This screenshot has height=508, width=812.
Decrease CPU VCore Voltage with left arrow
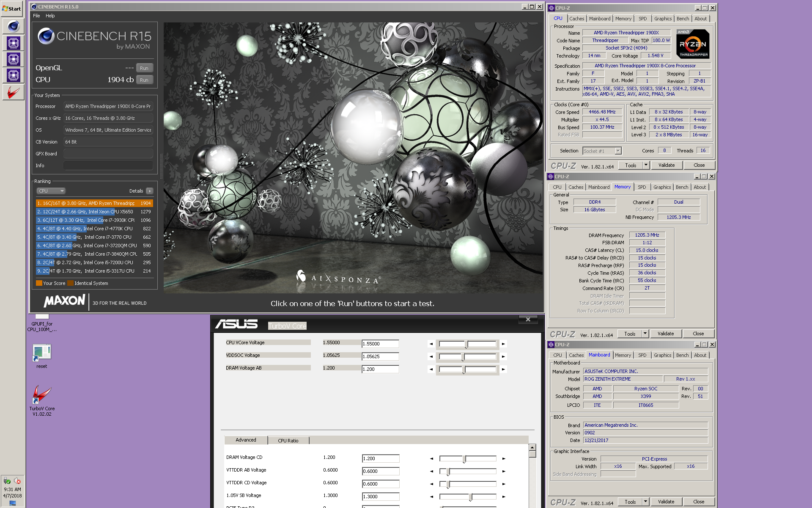(x=431, y=344)
